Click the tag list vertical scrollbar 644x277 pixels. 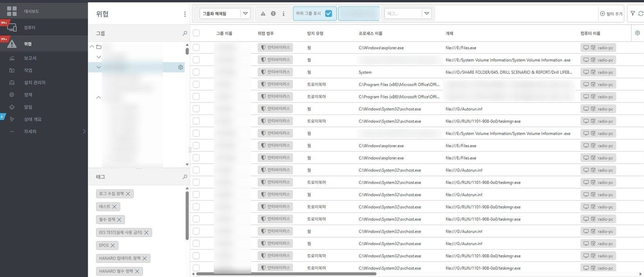pos(187,216)
